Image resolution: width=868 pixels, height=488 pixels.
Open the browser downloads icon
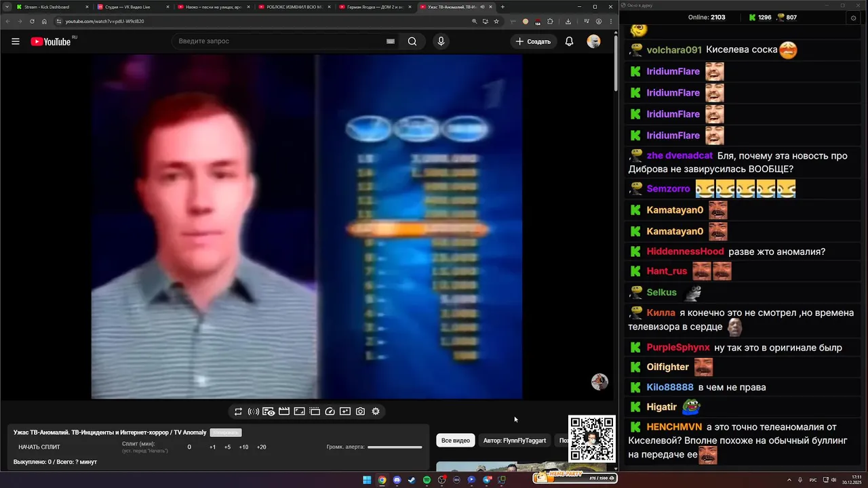568,21
